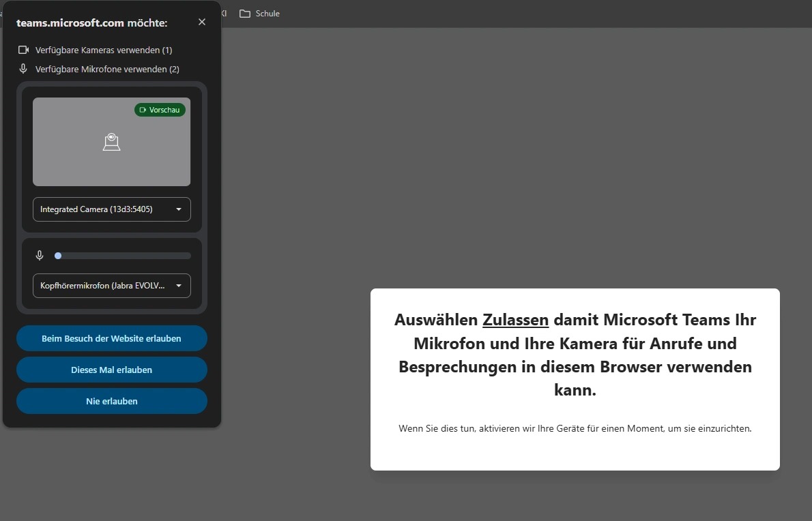The image size is (812, 521).
Task: Click the webcam placeholder icon in preview
Action: pos(111,142)
